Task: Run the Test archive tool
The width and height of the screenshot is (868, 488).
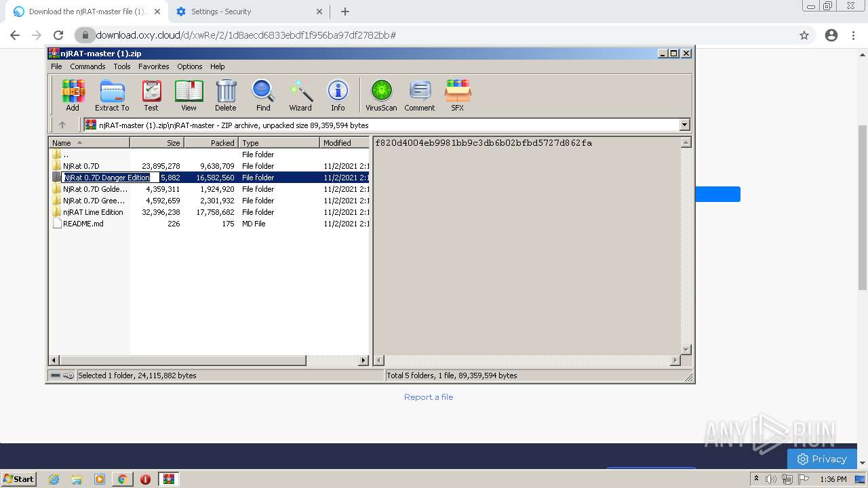Action: click(x=151, y=95)
